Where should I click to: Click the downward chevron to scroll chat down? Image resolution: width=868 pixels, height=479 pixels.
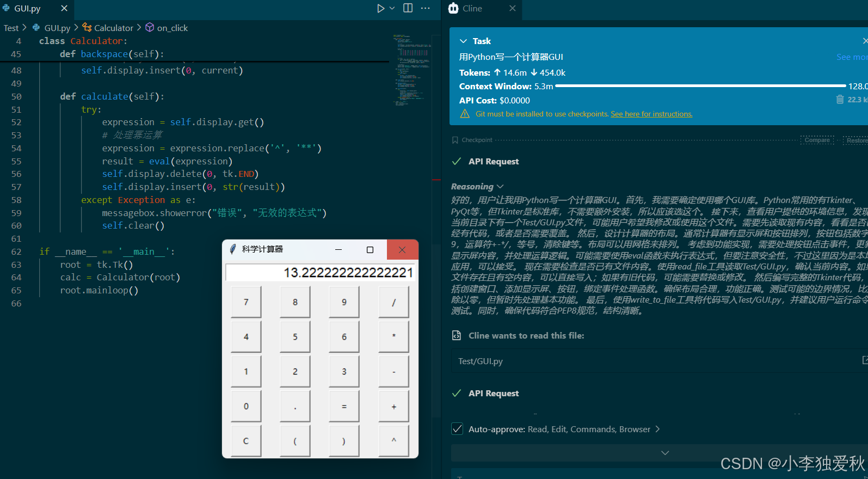[665, 452]
